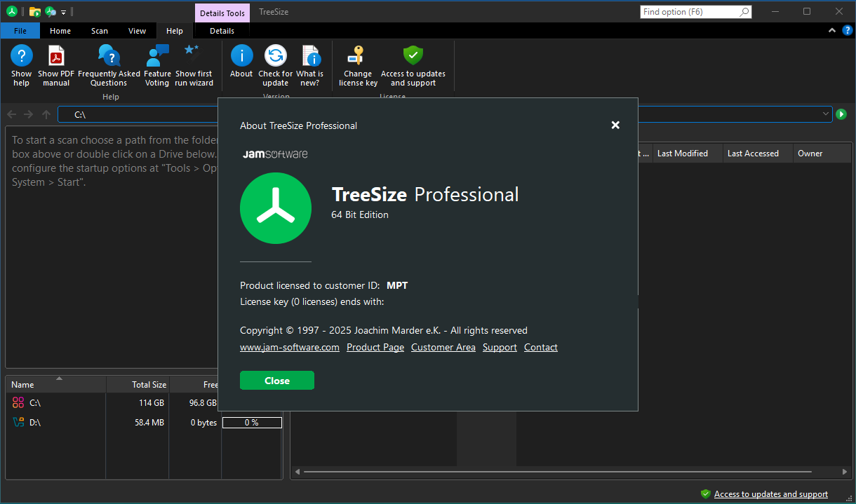The height and width of the screenshot is (504, 856).
Task: Click the D:\ drive icon in the list
Action: click(18, 423)
